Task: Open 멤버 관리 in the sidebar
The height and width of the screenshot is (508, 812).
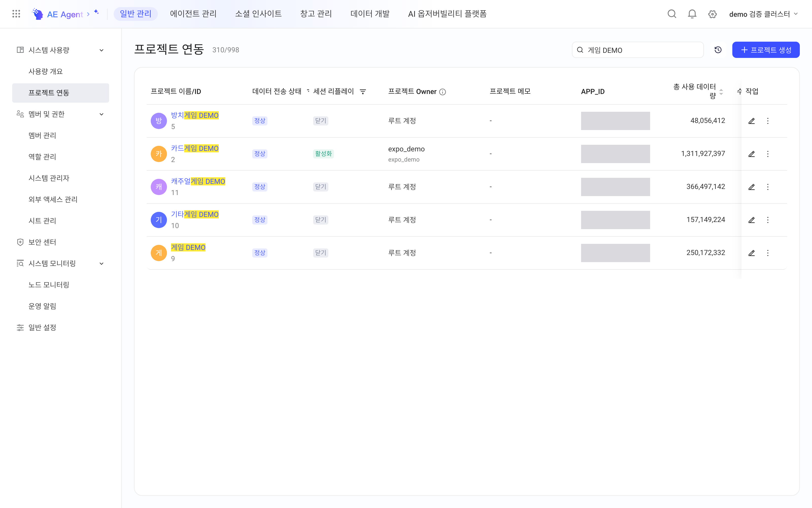Action: 42,135
